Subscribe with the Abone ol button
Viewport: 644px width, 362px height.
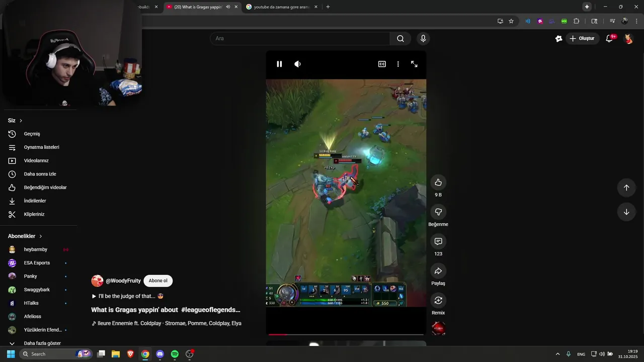pyautogui.click(x=158, y=281)
